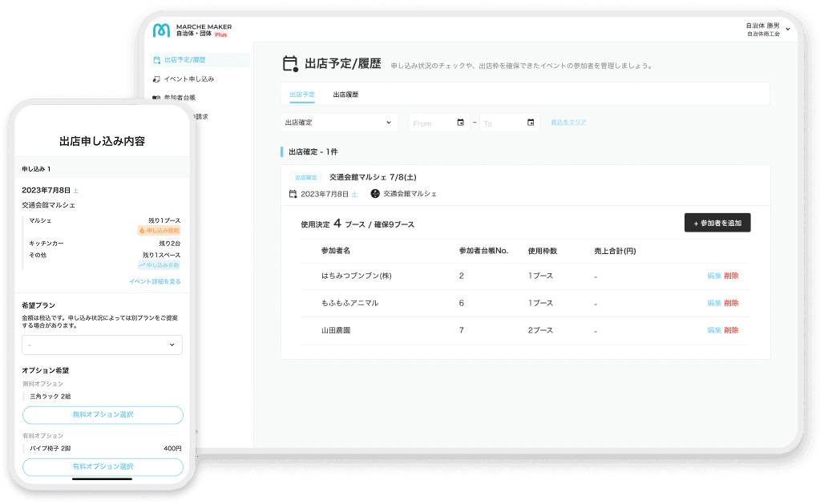Image resolution: width=824 pixels, height=504 pixels.
Task: Open the イベント詳細を見る link
Action: (155, 281)
